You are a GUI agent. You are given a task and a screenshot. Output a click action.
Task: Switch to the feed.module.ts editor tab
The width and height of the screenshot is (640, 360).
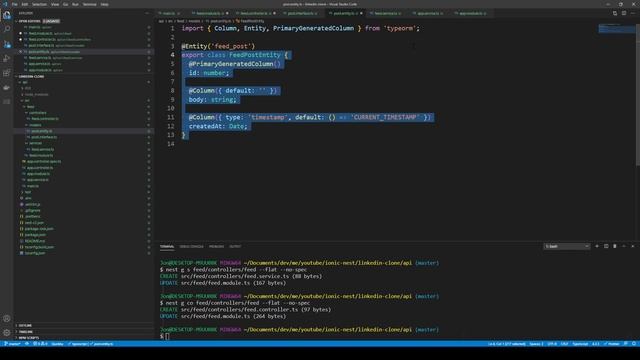tap(210, 13)
